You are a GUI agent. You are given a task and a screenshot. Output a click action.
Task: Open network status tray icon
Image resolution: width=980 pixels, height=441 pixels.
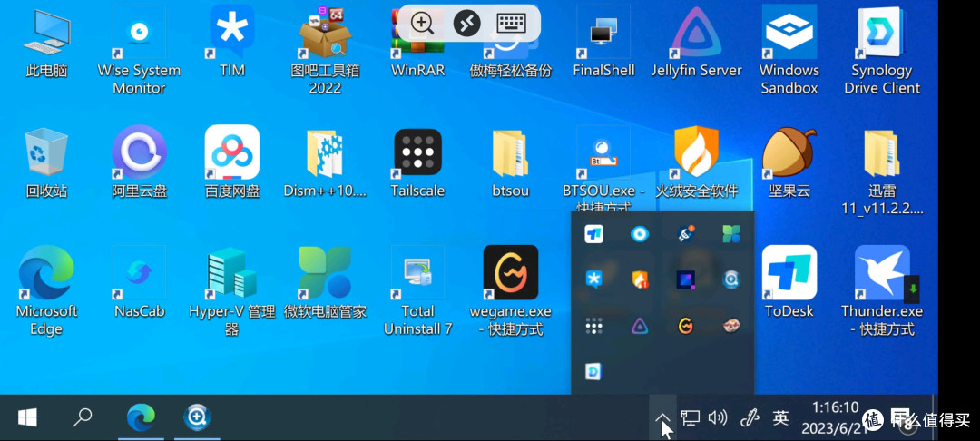(x=690, y=417)
